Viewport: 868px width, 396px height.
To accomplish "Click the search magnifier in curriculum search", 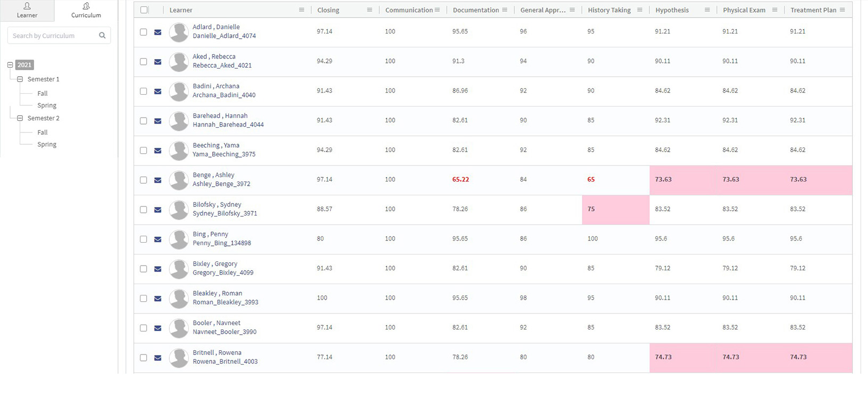I will coord(102,36).
